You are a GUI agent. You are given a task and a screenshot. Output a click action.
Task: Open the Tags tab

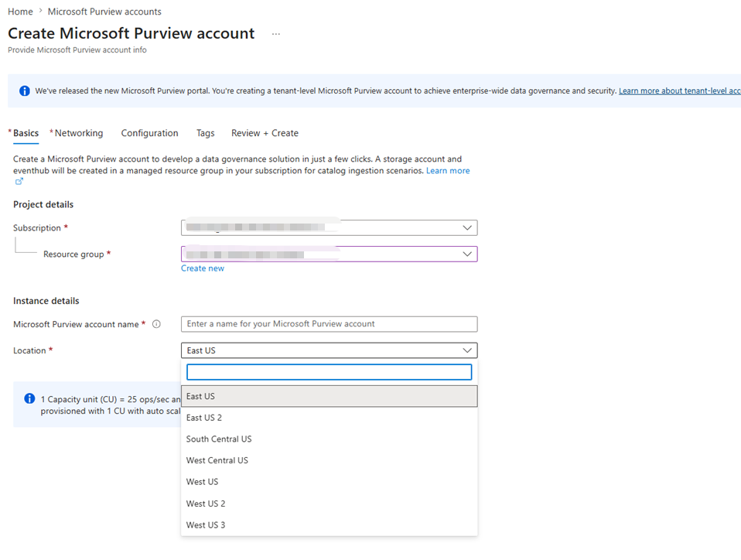point(206,133)
